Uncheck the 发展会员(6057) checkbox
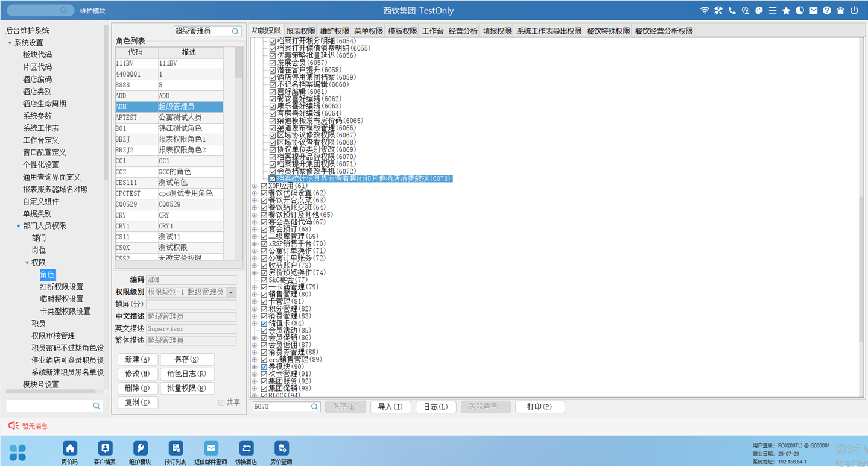Viewport: 868px width, 467px height. click(273, 63)
